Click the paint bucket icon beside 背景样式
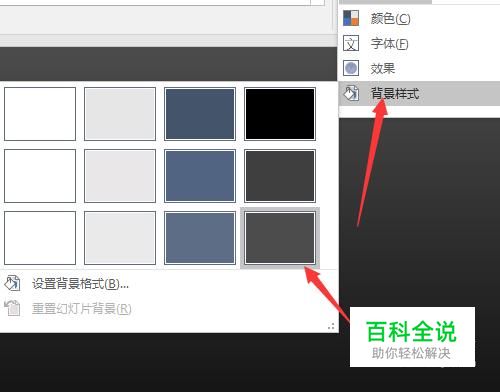500x392 pixels. (351, 93)
